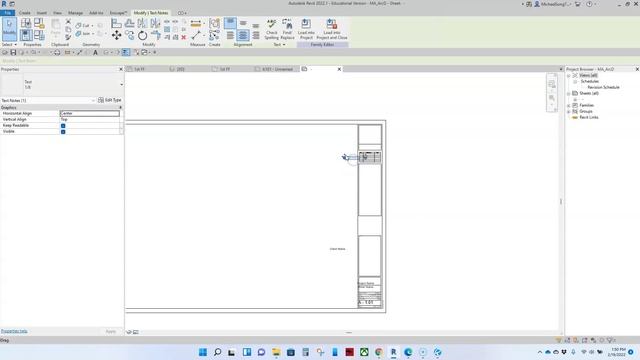Expand Views (all) in Project Browser
This screenshot has width=640, height=360.
point(569,76)
